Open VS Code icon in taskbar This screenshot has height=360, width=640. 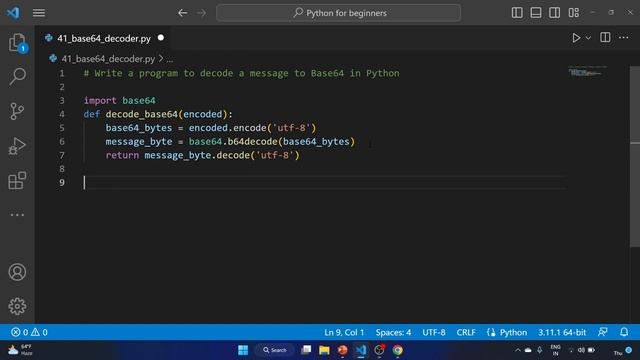pos(361,350)
